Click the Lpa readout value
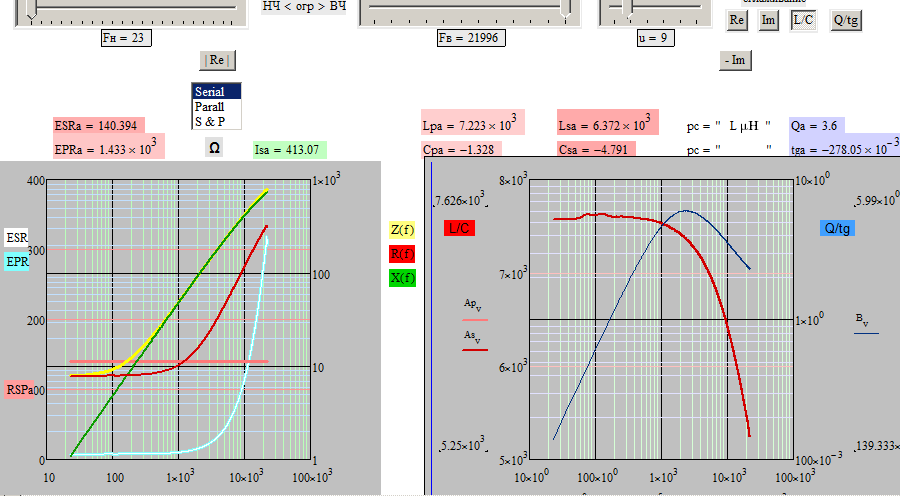Screen dimensions: 900x496 pyautogui.click(x=473, y=122)
